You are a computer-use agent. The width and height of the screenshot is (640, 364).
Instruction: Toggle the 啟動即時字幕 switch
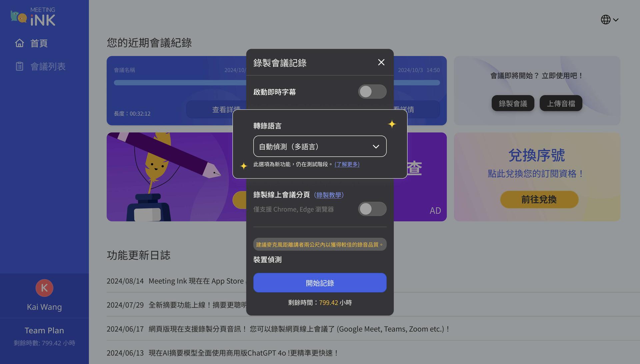[372, 92]
